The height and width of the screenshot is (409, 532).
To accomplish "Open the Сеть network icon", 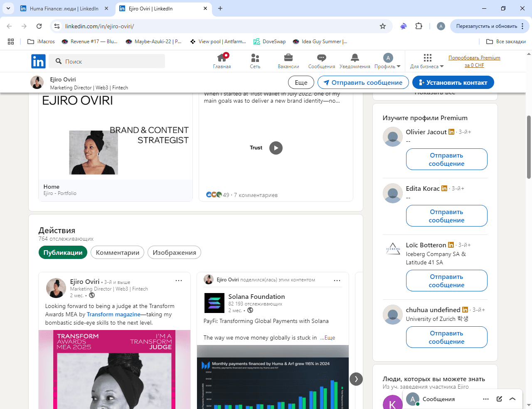I will [255, 61].
